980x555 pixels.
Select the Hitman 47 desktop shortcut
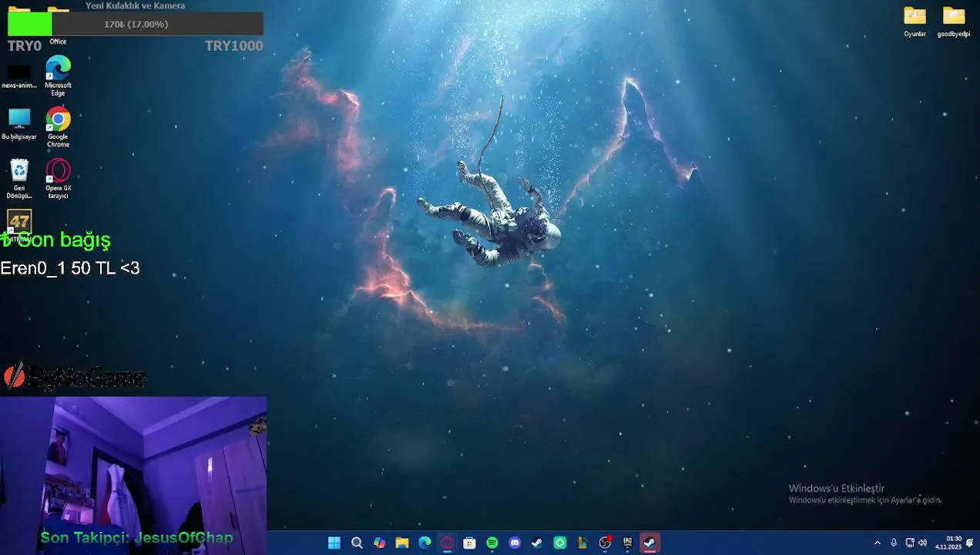pos(19,225)
